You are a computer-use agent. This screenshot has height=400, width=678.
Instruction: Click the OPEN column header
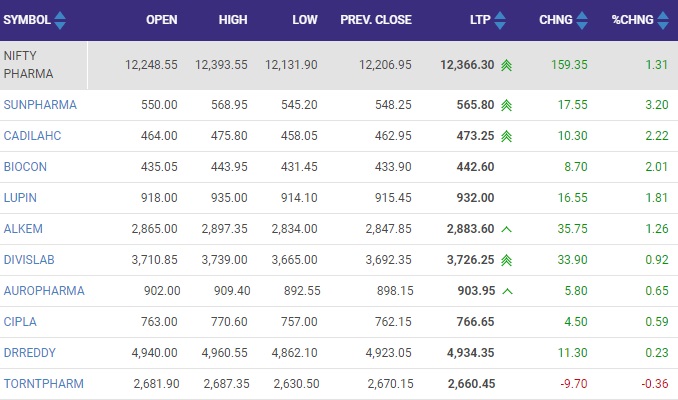pos(162,20)
